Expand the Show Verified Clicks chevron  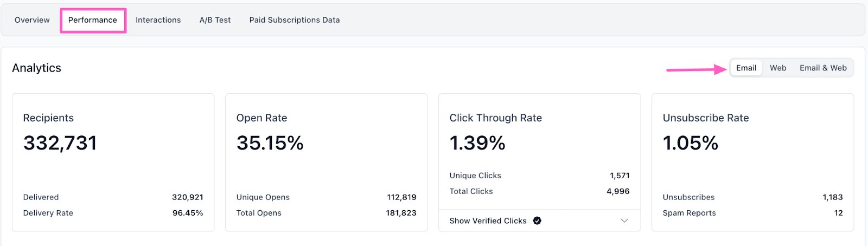click(x=624, y=221)
